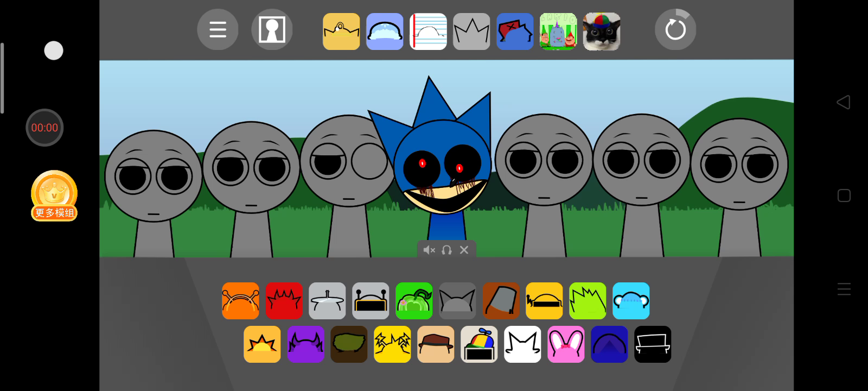Choose the brown fedora hat icon
This screenshot has height=391, width=868.
point(436,344)
